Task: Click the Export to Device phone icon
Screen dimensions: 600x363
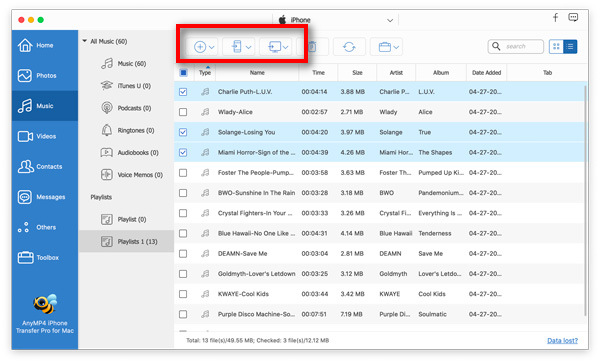Action: point(237,47)
